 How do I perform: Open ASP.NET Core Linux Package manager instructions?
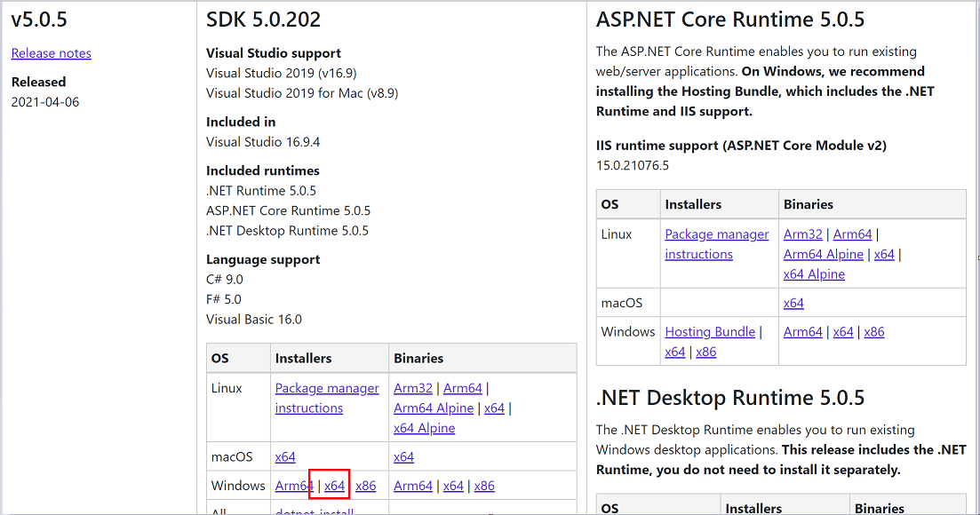pyautogui.click(x=717, y=244)
